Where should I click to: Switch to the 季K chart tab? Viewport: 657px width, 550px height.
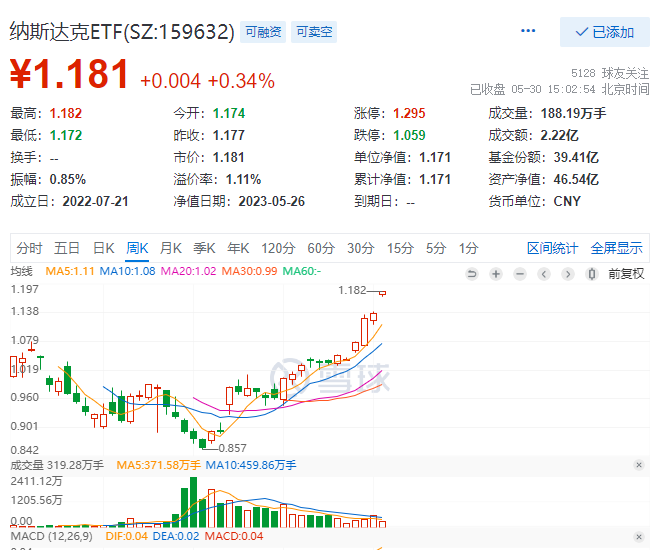point(204,248)
